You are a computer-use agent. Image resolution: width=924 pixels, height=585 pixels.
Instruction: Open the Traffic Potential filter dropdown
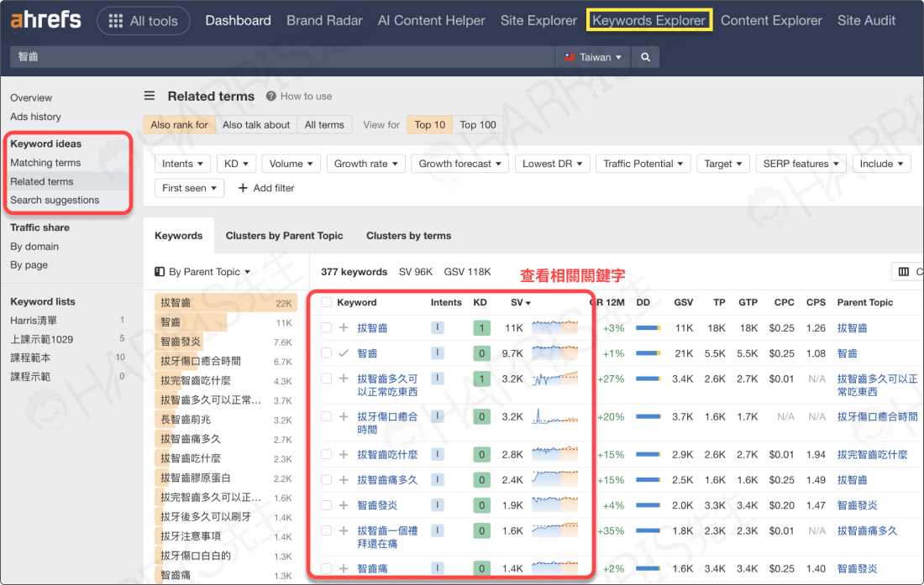pyautogui.click(x=643, y=164)
